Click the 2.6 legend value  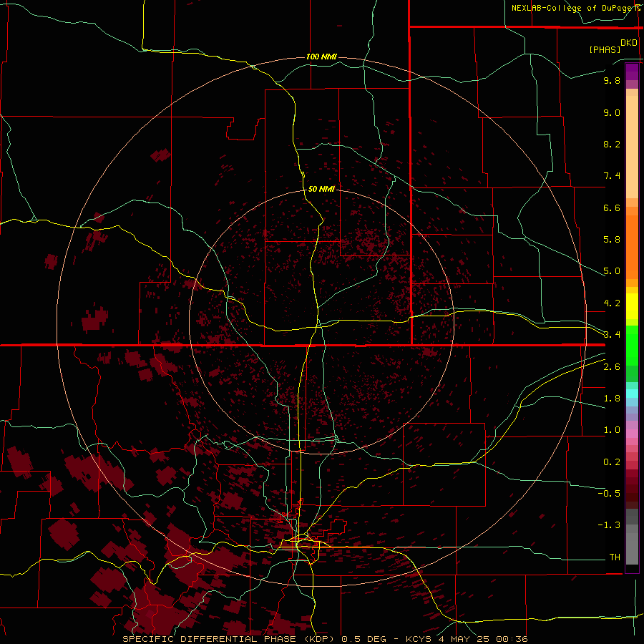(x=612, y=367)
